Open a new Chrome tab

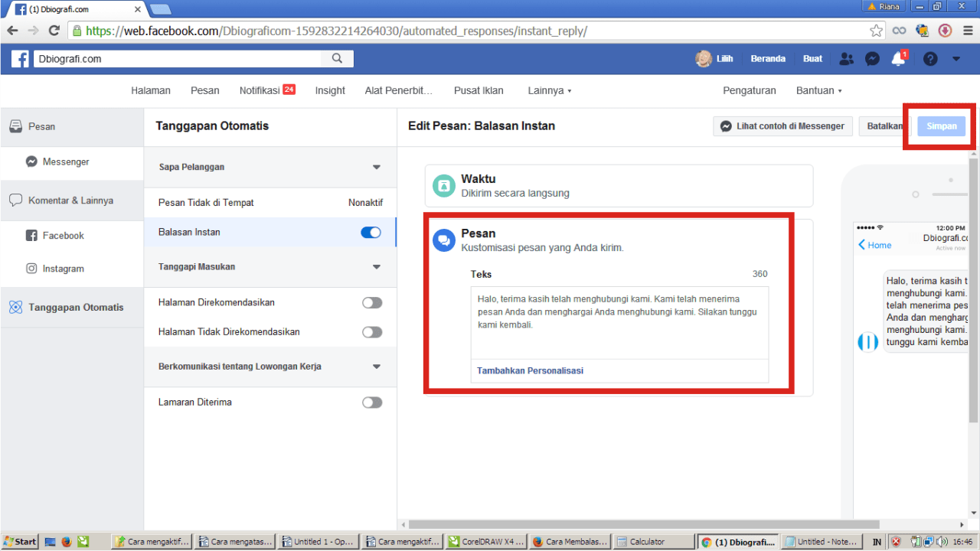(x=161, y=9)
